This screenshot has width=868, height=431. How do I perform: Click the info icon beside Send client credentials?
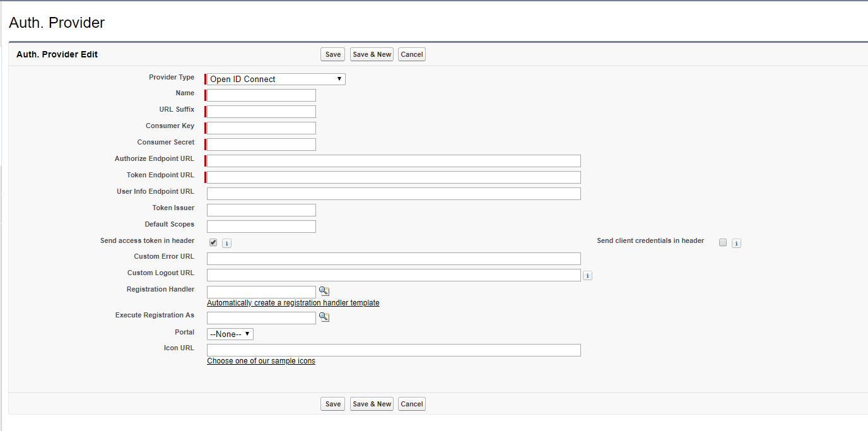click(x=736, y=242)
